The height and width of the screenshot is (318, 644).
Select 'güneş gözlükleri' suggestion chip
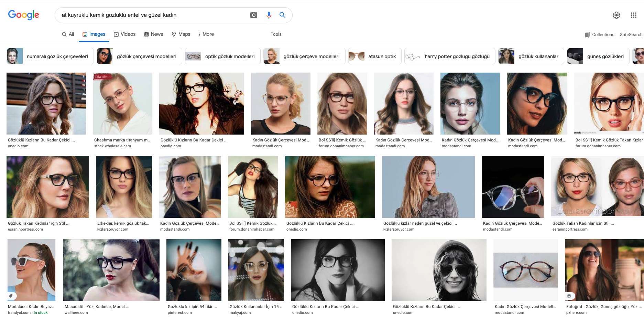coord(598,56)
